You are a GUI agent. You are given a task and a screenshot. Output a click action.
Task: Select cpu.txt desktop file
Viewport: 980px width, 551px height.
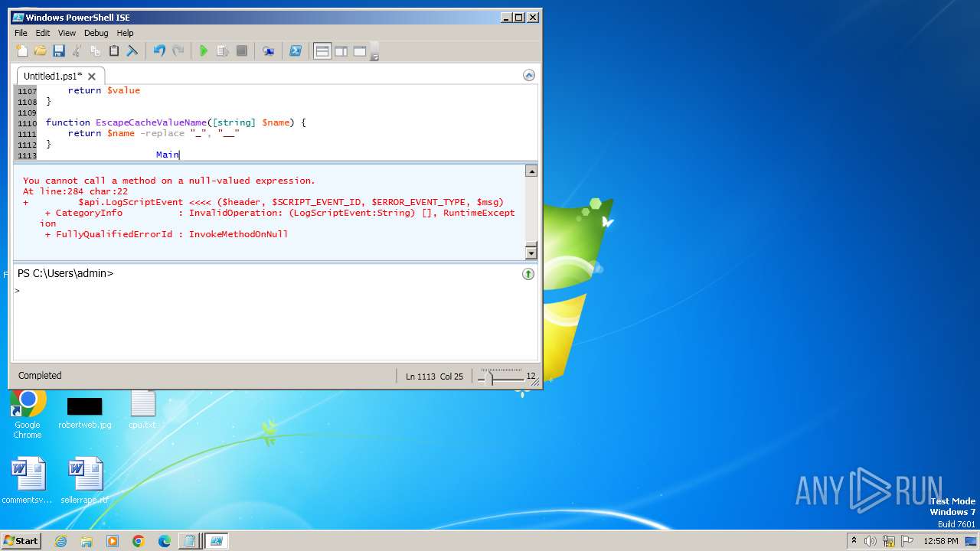coord(142,409)
